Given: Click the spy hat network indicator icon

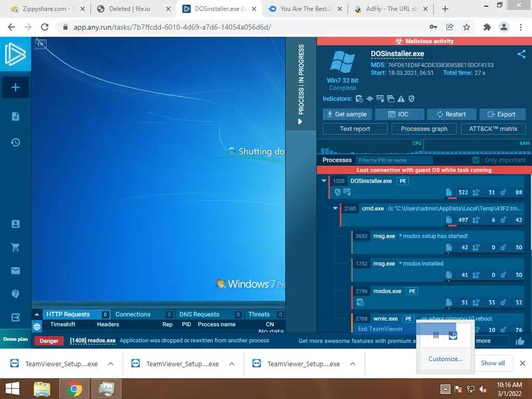Looking at the screenshot, I should pyautogui.click(x=370, y=99).
